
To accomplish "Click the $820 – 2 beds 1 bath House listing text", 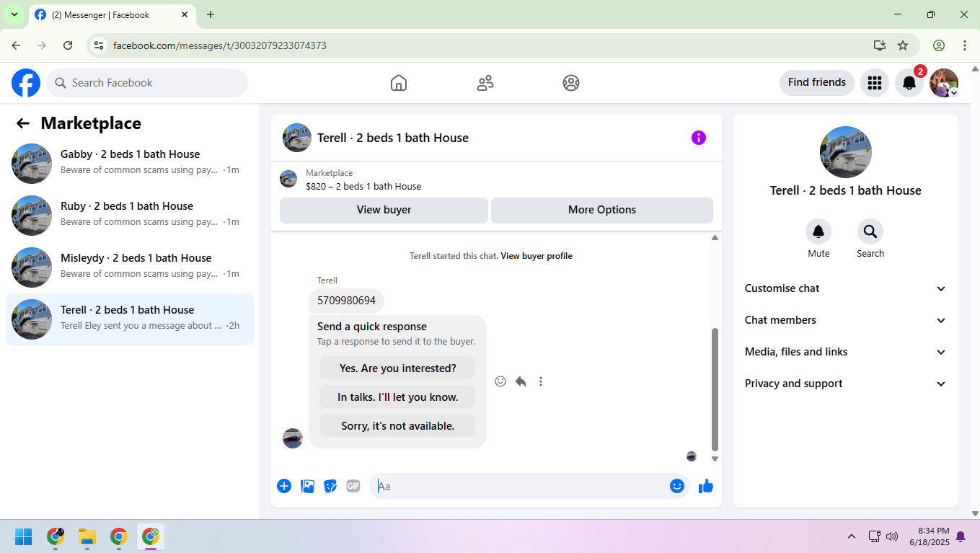I will coord(363,186).
